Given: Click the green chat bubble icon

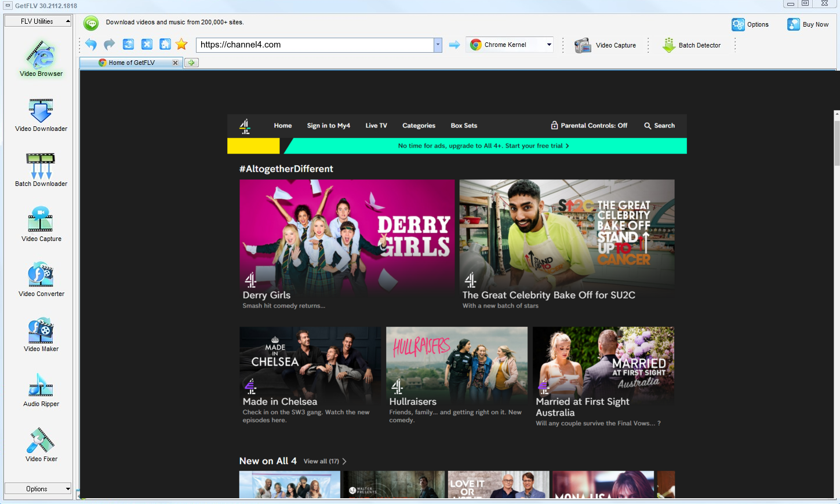Looking at the screenshot, I should coord(91,23).
